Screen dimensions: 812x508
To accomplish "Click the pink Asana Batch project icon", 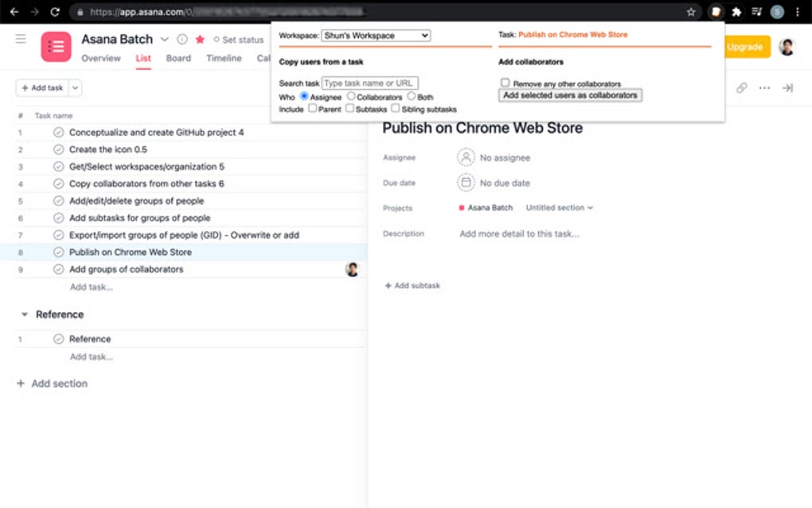I will pyautogui.click(x=53, y=45).
